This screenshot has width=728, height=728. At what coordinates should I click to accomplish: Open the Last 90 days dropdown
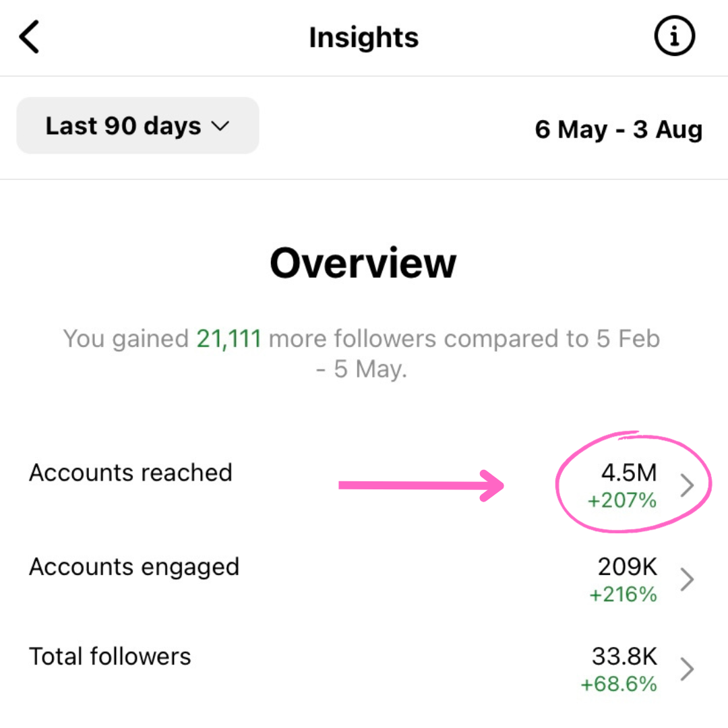pos(138,125)
